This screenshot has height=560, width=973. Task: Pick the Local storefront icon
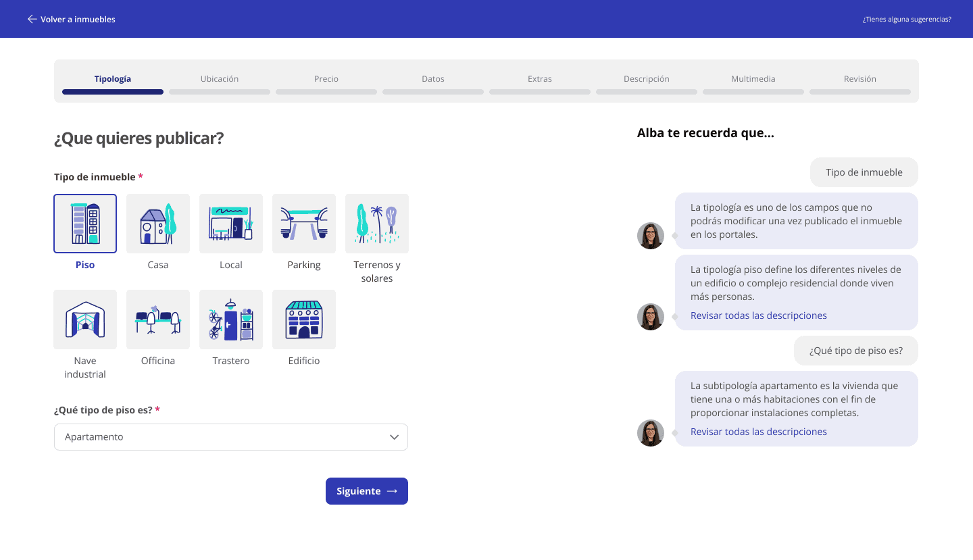tap(231, 224)
